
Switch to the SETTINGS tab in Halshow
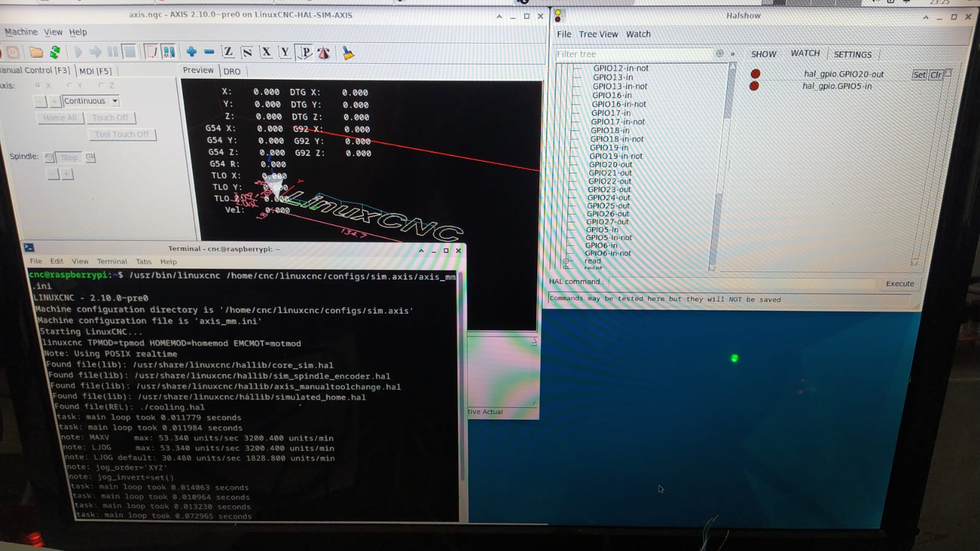click(x=852, y=55)
